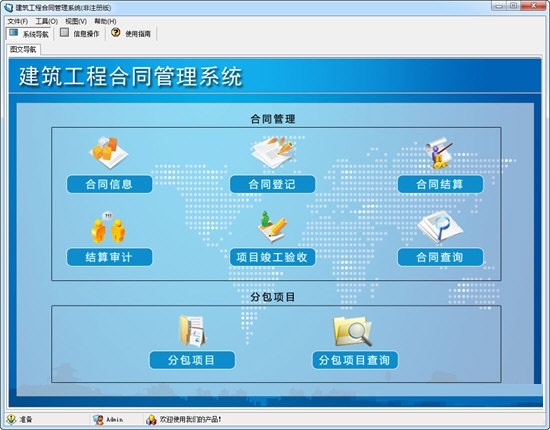The width and height of the screenshot is (550, 430).
Task: Open the 合同结算 button
Action: (x=440, y=184)
